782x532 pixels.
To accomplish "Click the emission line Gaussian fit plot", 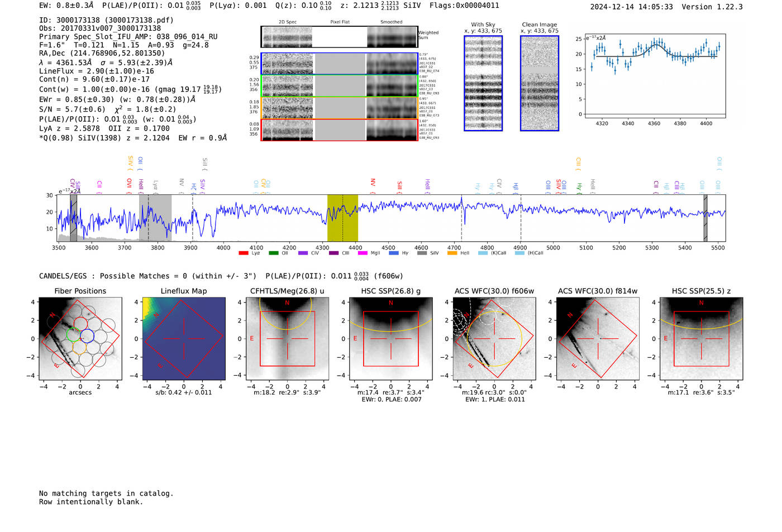I will pyautogui.click(x=655, y=76).
